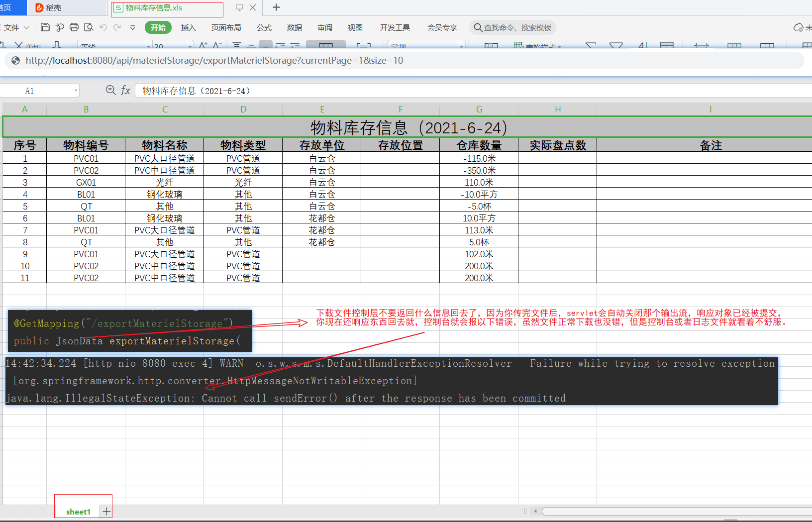
Task: Click the Undo arrow icon
Action: coord(103,27)
